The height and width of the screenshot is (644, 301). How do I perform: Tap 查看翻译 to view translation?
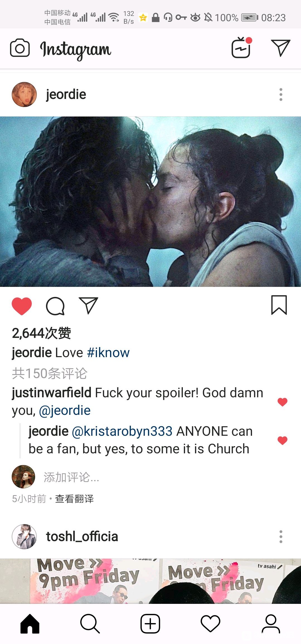(74, 499)
